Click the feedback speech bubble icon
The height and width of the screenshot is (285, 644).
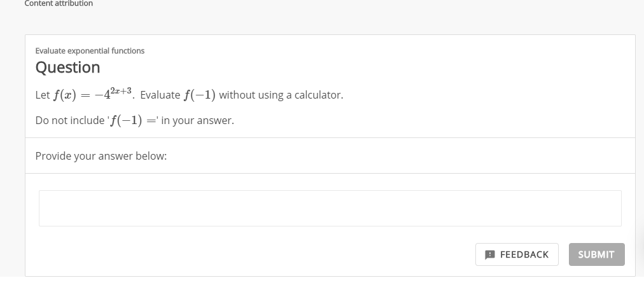coord(489,254)
